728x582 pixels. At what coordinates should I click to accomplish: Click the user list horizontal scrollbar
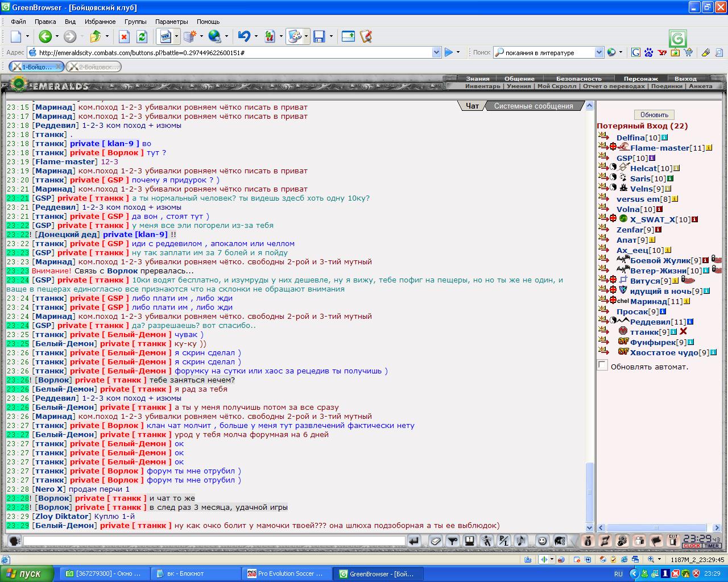655,527
